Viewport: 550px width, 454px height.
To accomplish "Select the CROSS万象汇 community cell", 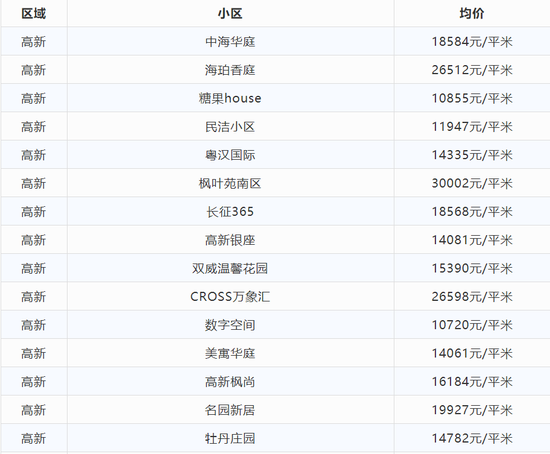I will tap(230, 297).
